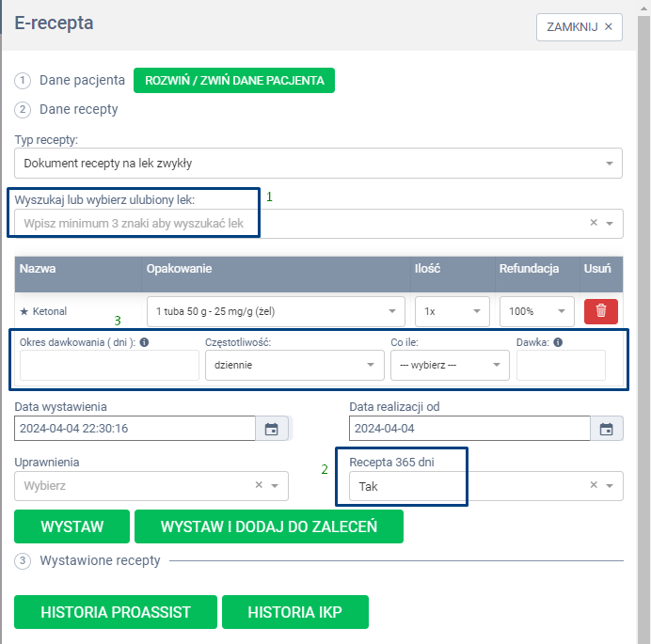This screenshot has width=651, height=644.
Task: Clear the Uprawnienia selection
Action: (259, 486)
